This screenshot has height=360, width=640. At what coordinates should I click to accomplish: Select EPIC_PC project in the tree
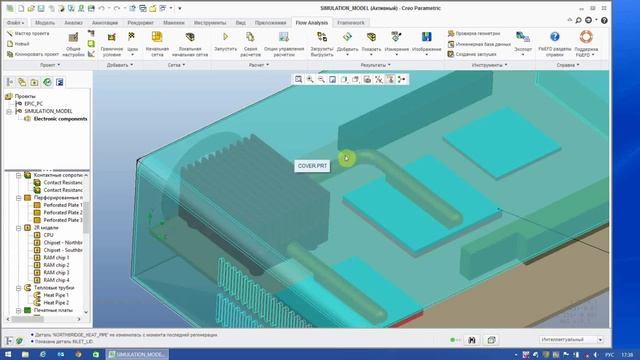point(33,104)
